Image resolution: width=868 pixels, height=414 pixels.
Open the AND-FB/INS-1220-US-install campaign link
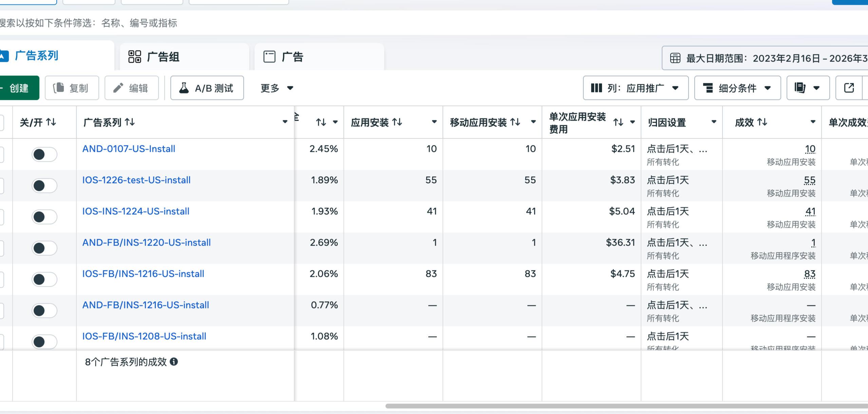pyautogui.click(x=146, y=242)
